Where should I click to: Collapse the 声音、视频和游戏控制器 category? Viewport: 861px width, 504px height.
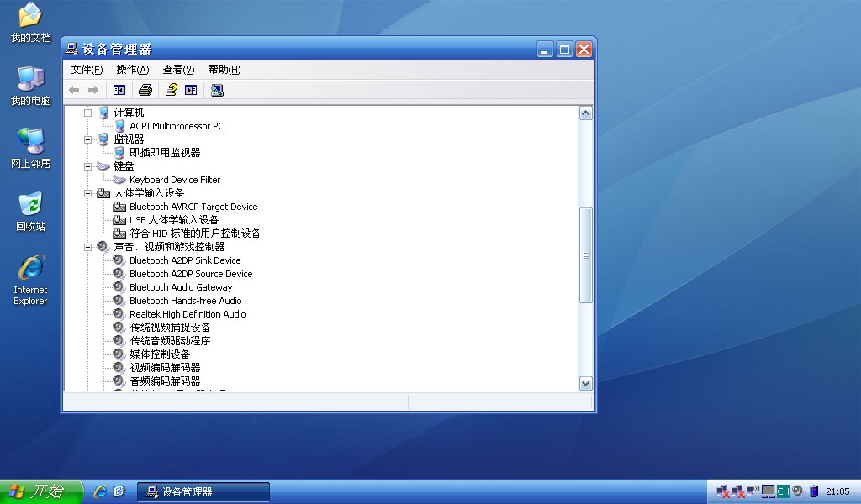(88, 247)
